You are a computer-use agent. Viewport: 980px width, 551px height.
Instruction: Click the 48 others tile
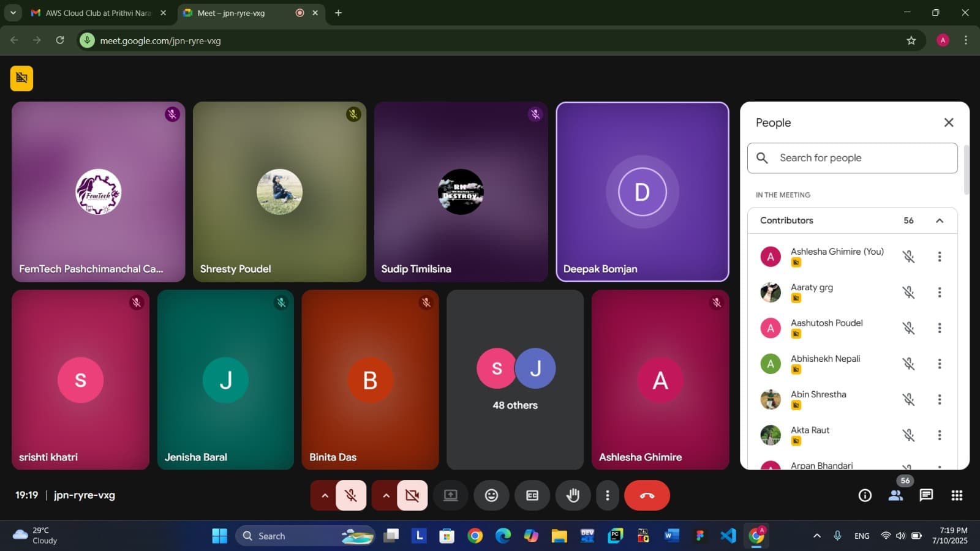(x=515, y=380)
